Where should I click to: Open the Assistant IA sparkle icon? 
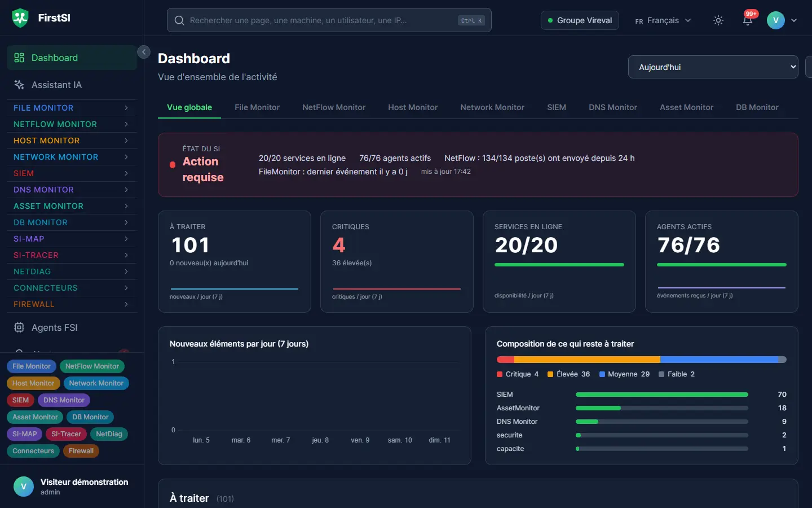click(19, 85)
